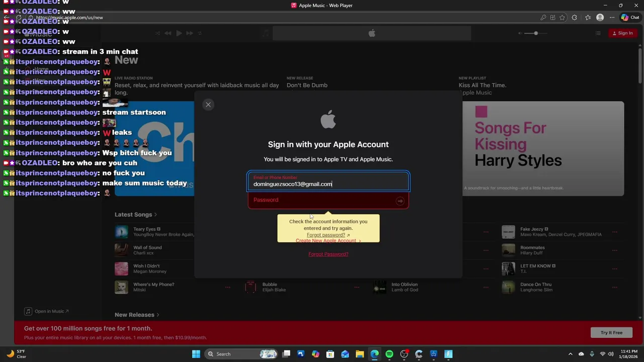Viewport: 644px width, 362px height.
Task: Open more options for Into Oblivion
Action: coord(486,288)
